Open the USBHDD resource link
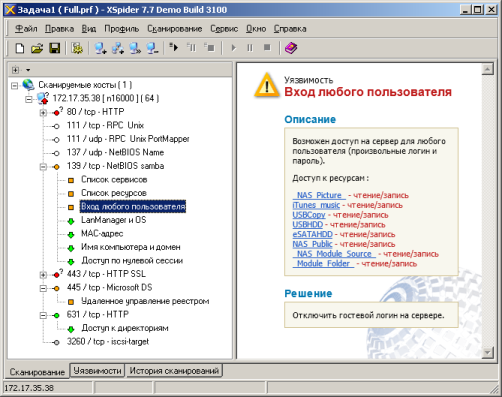502x397 pixels. [308, 225]
